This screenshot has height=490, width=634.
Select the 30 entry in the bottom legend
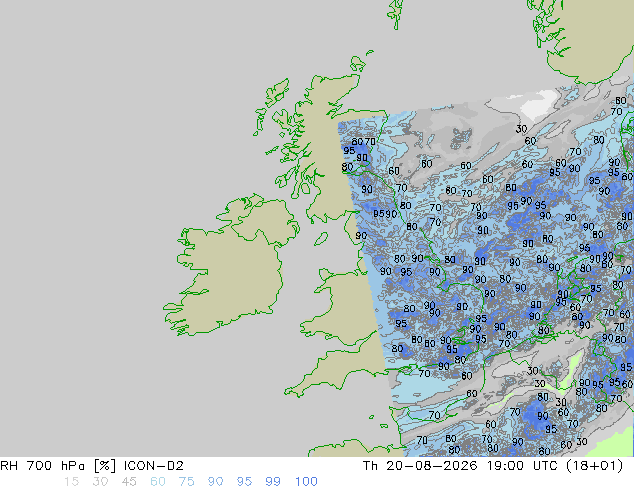tap(100, 482)
